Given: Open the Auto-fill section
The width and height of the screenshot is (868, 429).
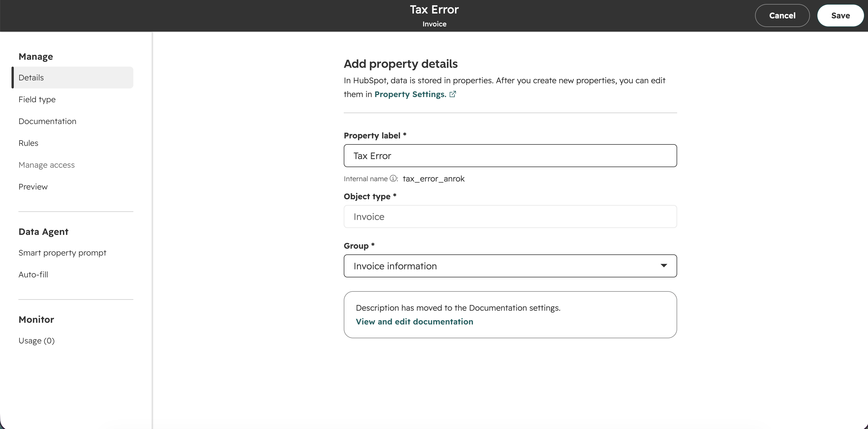Looking at the screenshot, I should point(33,275).
